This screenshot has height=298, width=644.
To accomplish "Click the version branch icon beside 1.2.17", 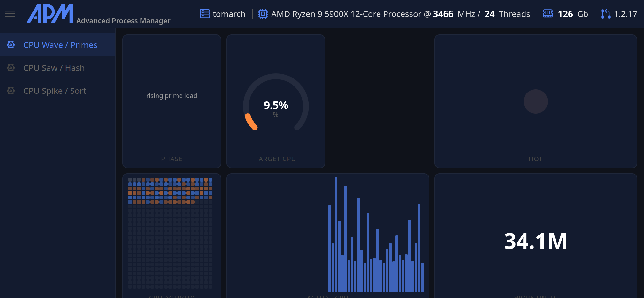I will (x=605, y=14).
